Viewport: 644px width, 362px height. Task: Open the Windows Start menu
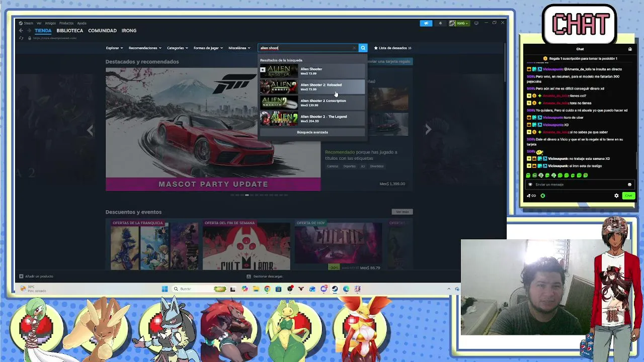pos(165,289)
